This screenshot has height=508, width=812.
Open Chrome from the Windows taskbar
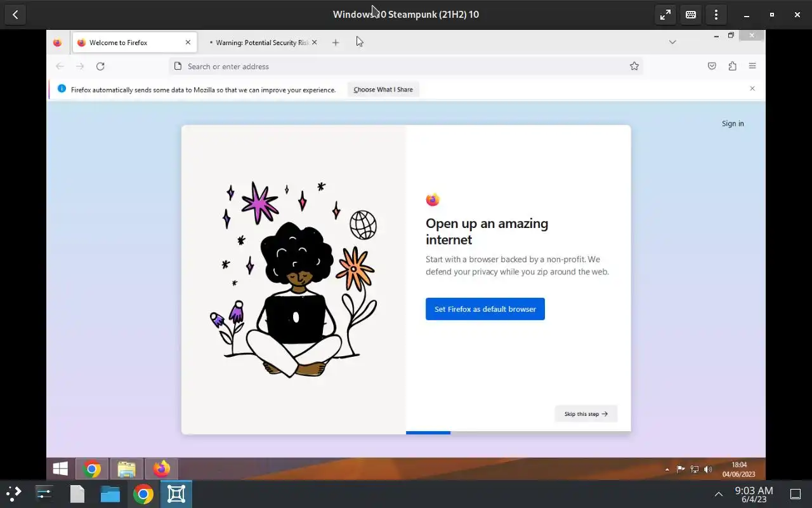(92, 469)
